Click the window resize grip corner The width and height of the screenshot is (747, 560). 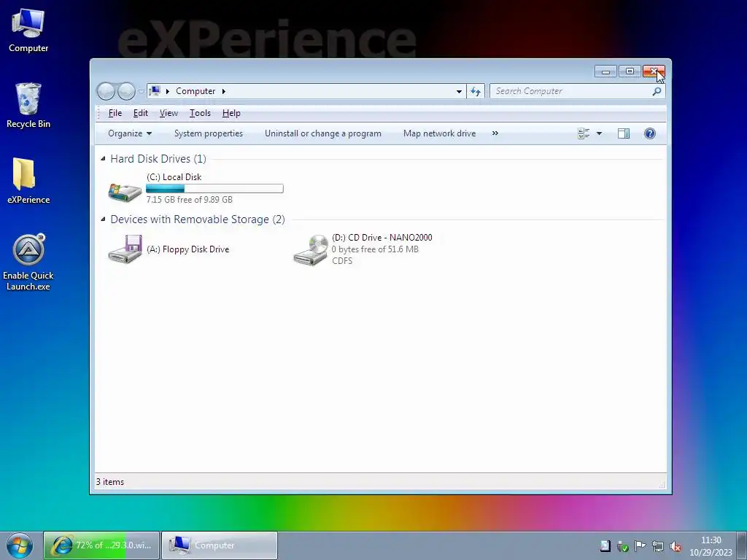tap(662, 485)
